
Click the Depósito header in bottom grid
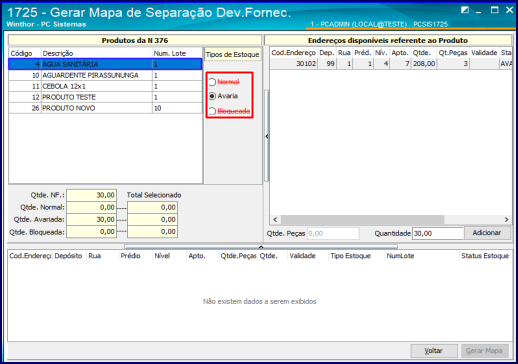pyautogui.click(x=69, y=256)
